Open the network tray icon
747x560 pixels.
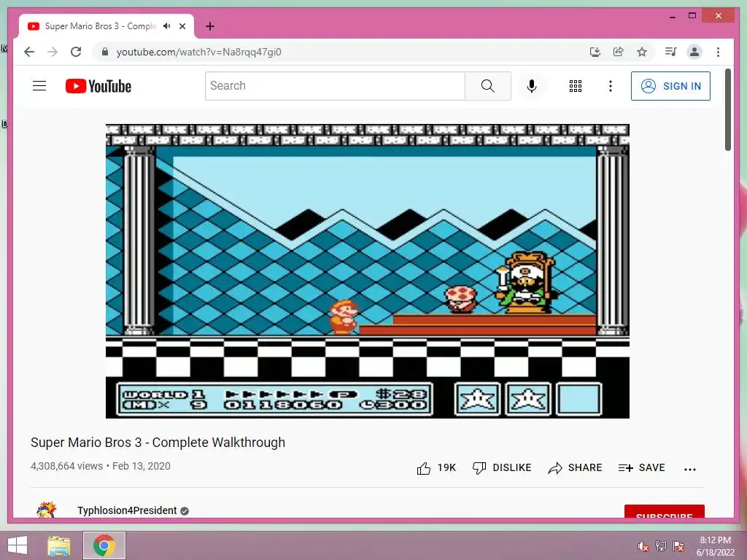tap(660, 546)
